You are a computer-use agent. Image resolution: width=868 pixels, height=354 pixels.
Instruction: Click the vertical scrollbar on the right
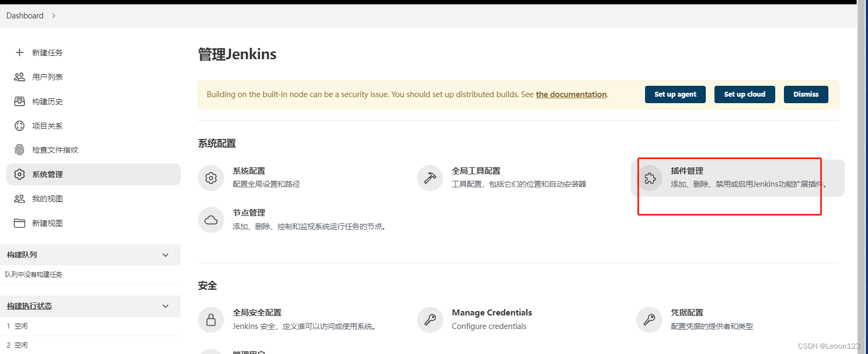tap(861, 177)
